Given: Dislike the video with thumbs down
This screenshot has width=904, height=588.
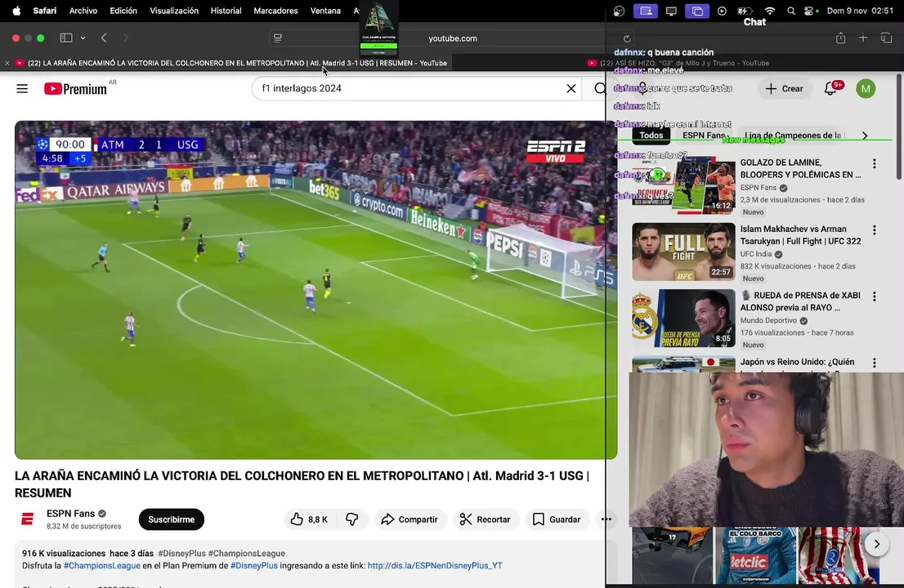Looking at the screenshot, I should 351,519.
